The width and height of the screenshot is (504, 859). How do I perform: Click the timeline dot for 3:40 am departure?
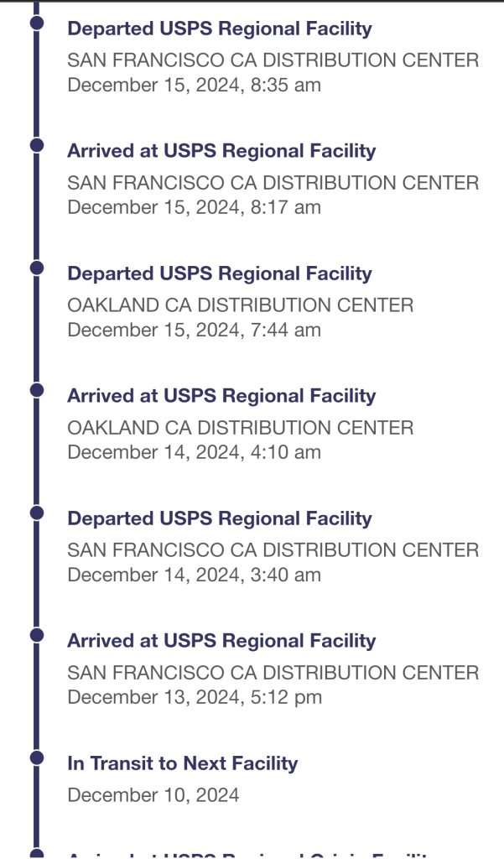click(36, 513)
